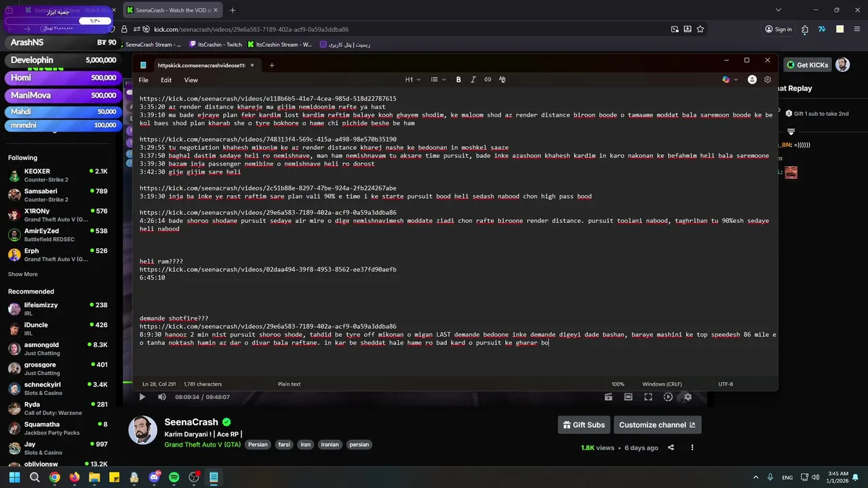Open Kick video player settings gear

688,397
